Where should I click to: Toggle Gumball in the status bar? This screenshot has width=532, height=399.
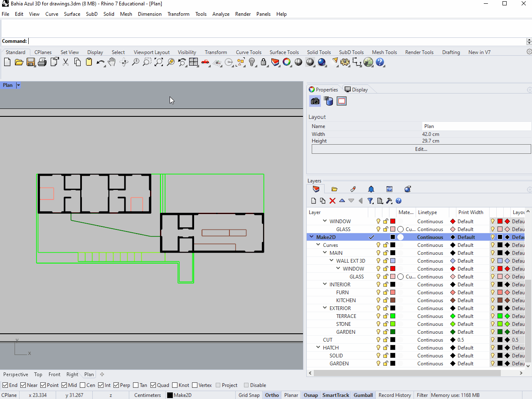(x=363, y=395)
